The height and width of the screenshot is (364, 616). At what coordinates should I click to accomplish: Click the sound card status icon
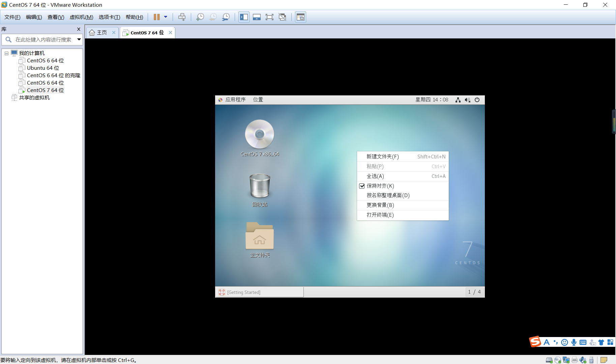click(583, 360)
